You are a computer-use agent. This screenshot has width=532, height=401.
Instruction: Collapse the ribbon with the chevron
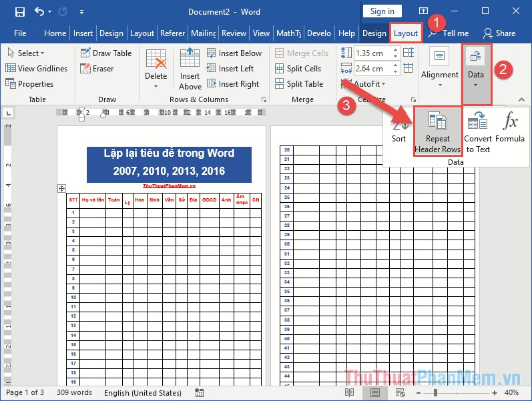click(x=521, y=99)
